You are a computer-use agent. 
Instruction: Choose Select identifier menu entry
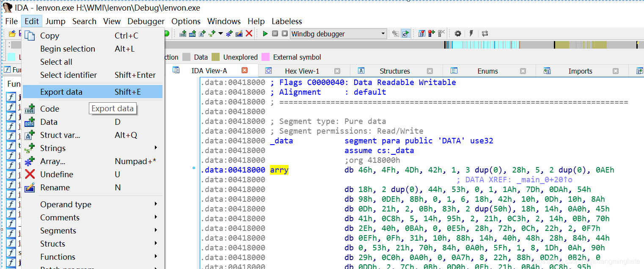click(x=93, y=75)
